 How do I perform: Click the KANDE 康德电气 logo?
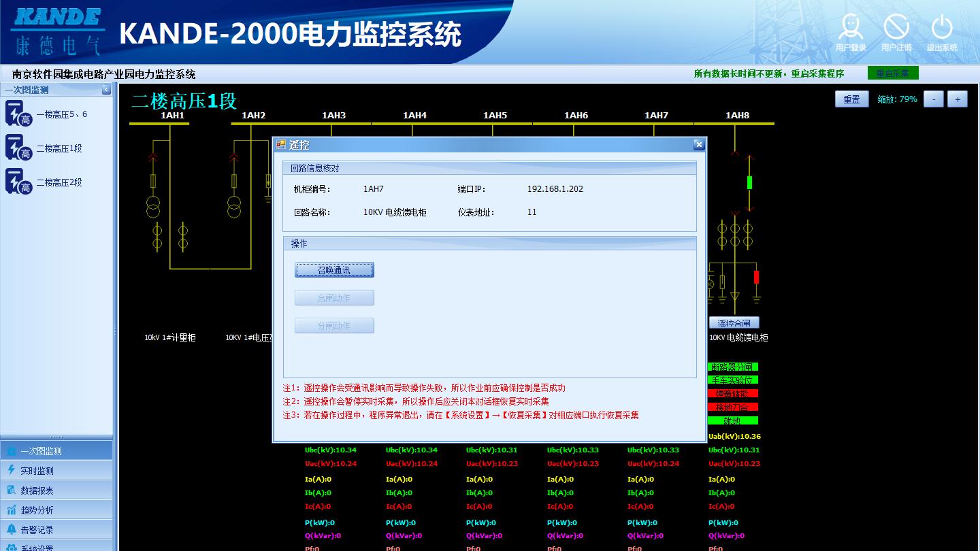pyautogui.click(x=58, y=31)
